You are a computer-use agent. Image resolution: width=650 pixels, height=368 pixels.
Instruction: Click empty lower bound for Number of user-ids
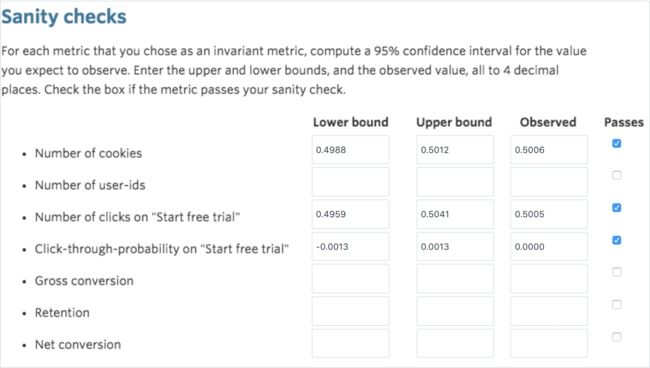(350, 182)
